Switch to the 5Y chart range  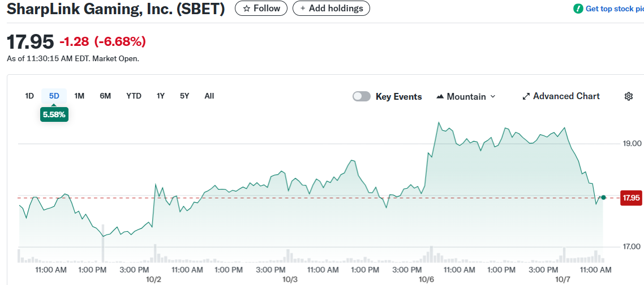point(184,96)
